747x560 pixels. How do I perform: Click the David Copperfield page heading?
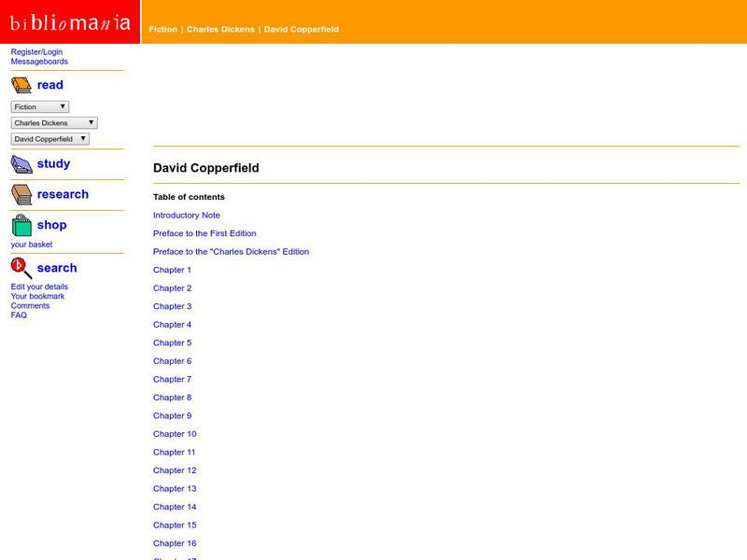pos(206,168)
